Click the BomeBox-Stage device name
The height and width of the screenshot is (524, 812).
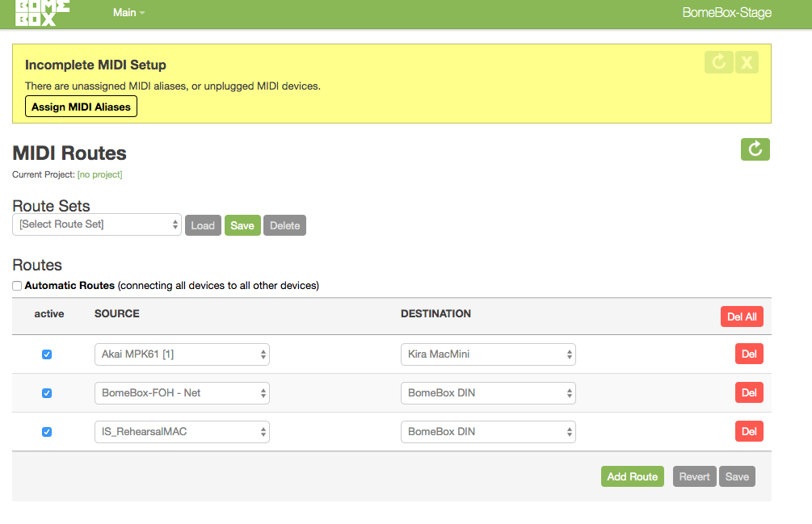pos(726,12)
